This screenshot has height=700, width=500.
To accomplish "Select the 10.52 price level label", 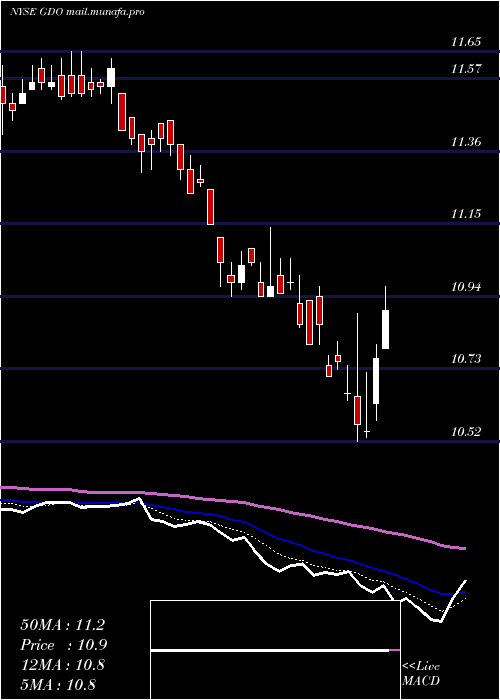I will pyautogui.click(x=466, y=432).
